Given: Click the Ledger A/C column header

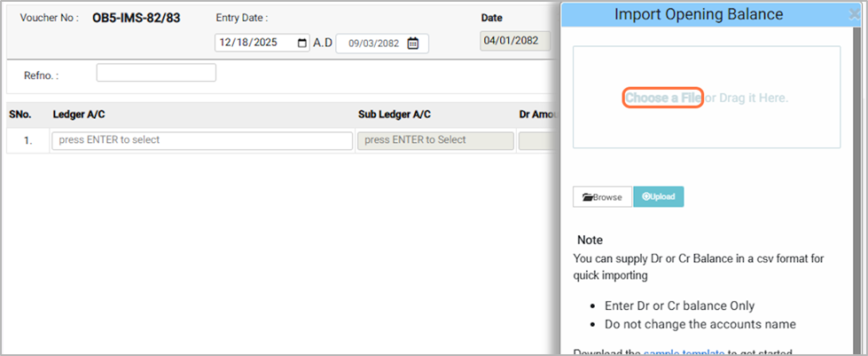Looking at the screenshot, I should coord(80,115).
